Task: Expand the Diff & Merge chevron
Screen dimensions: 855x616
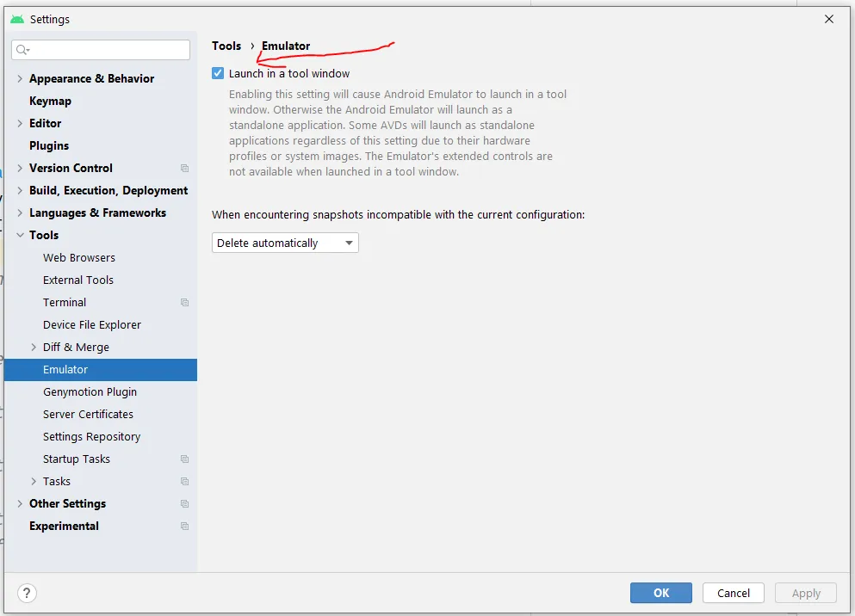Action: pyautogui.click(x=34, y=347)
